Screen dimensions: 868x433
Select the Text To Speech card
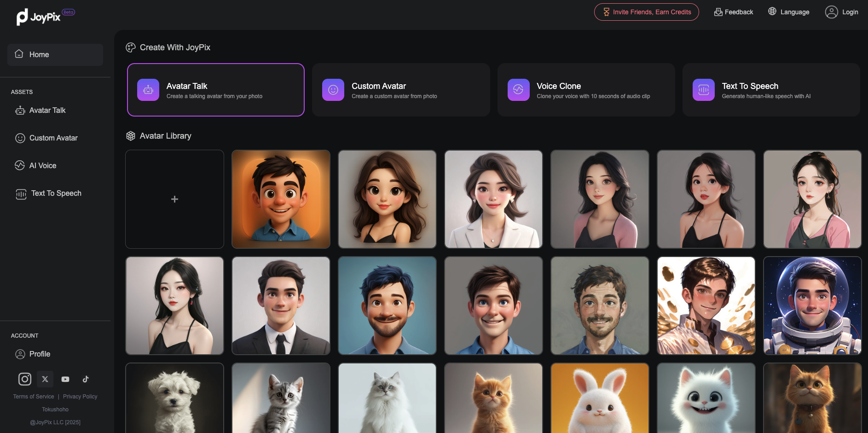[x=771, y=90]
